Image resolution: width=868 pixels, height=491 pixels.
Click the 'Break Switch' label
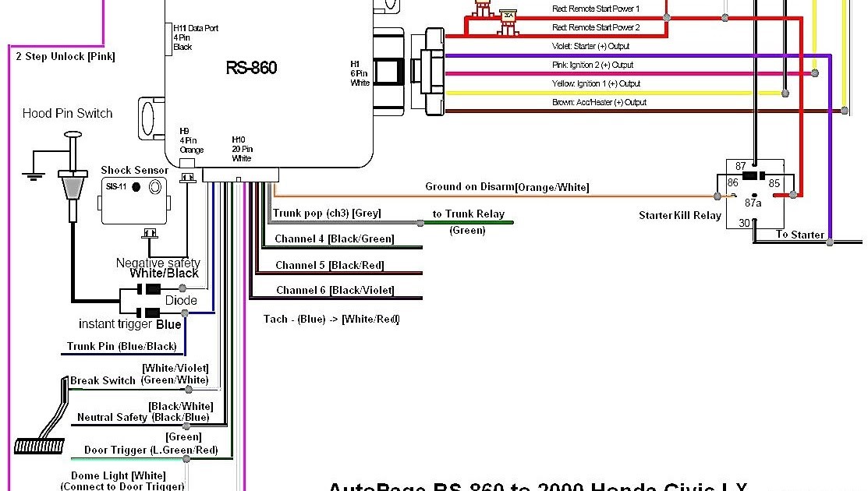coord(102,380)
